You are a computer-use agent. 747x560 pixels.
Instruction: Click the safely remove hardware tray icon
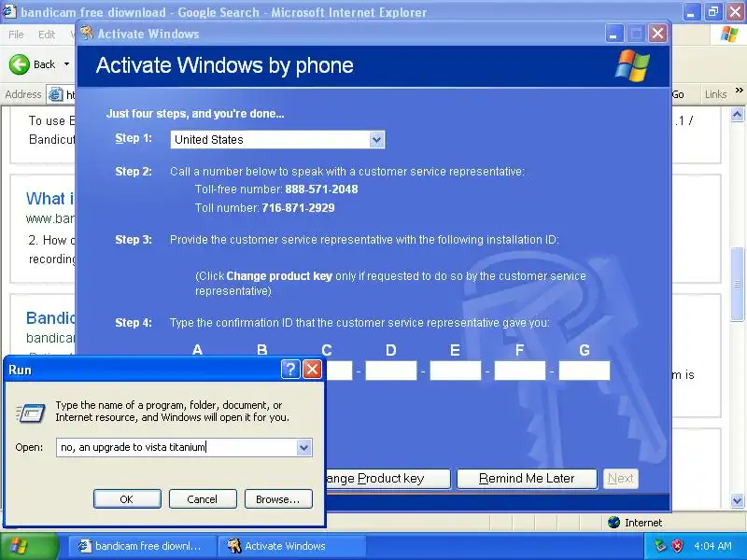point(660,546)
